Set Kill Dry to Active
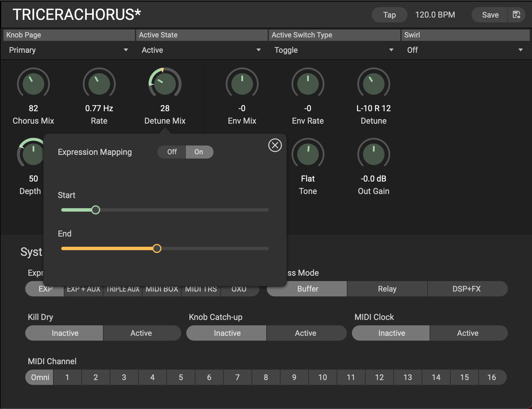The height and width of the screenshot is (409, 532). click(141, 333)
